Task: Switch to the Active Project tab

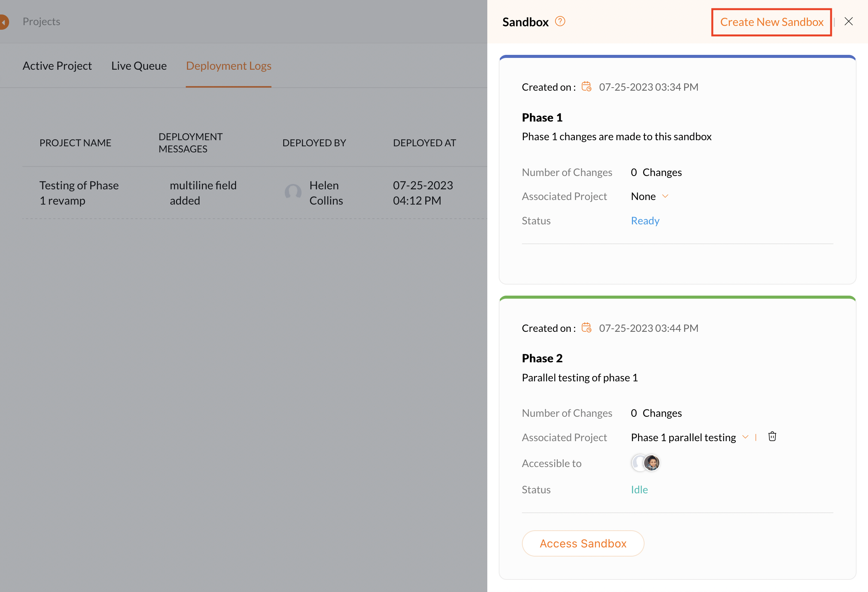Action: click(x=57, y=66)
